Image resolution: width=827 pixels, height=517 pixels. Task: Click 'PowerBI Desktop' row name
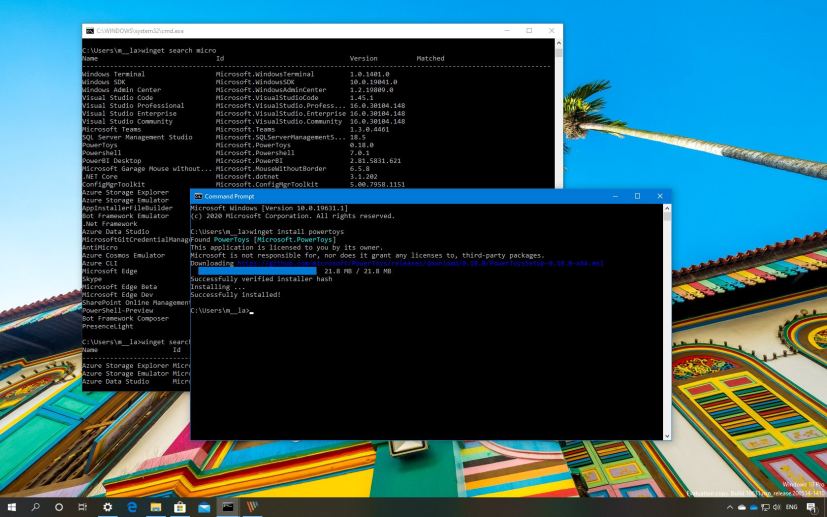pos(112,161)
